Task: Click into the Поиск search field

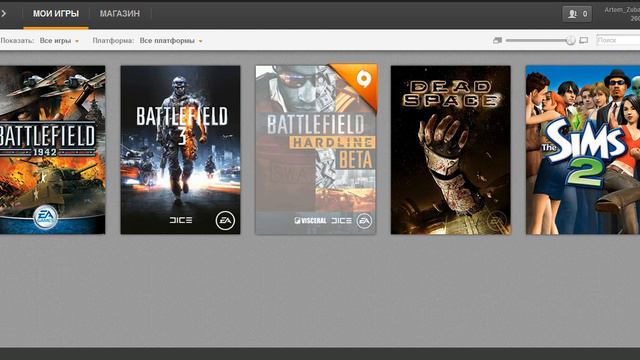Action: 618,40
